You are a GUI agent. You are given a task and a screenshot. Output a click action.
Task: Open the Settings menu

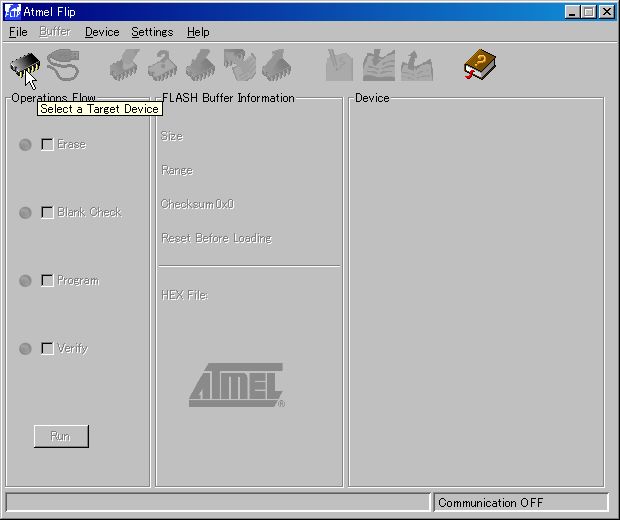click(x=152, y=32)
